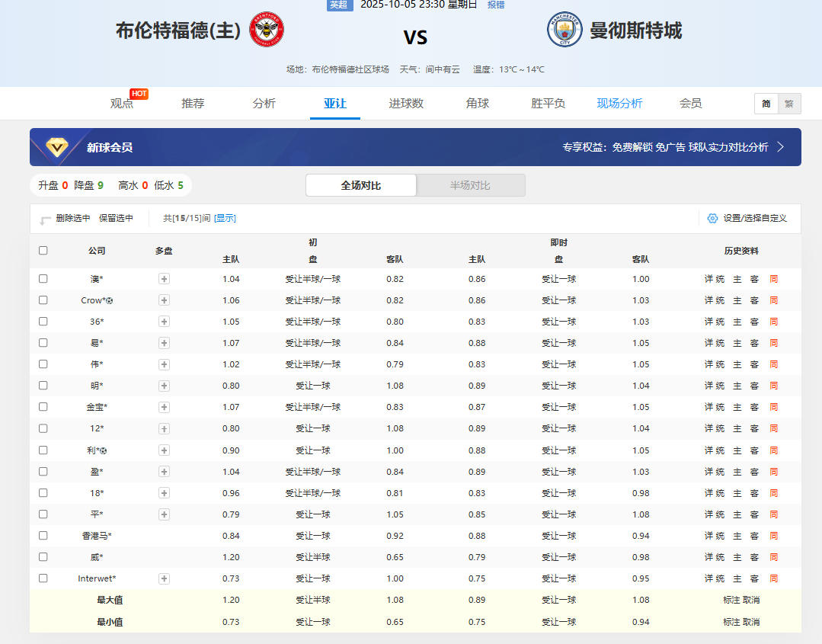Click the 删除选中 arrow icon
This screenshot has width=822, height=644.
[x=45, y=219]
